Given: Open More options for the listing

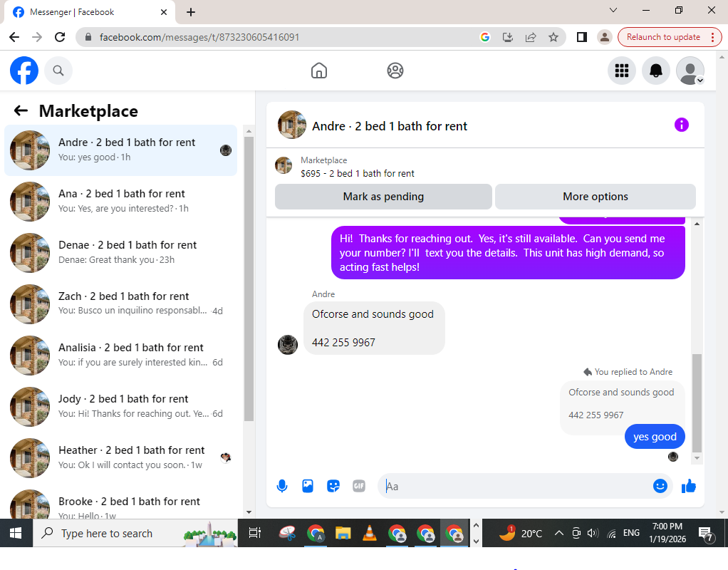Looking at the screenshot, I should tap(596, 197).
